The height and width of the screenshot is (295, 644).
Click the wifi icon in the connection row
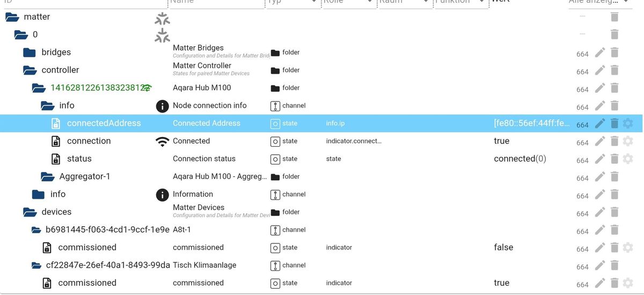tap(162, 141)
